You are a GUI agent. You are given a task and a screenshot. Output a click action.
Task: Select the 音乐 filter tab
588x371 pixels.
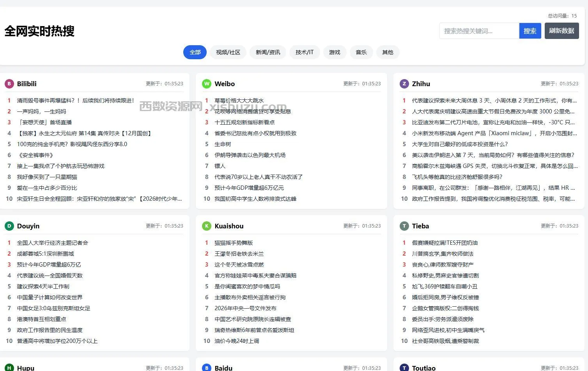361,52
